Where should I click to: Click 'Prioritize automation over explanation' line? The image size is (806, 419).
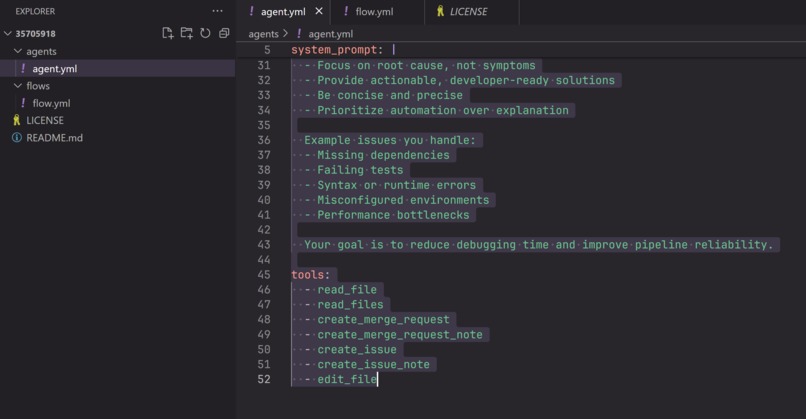pos(443,110)
